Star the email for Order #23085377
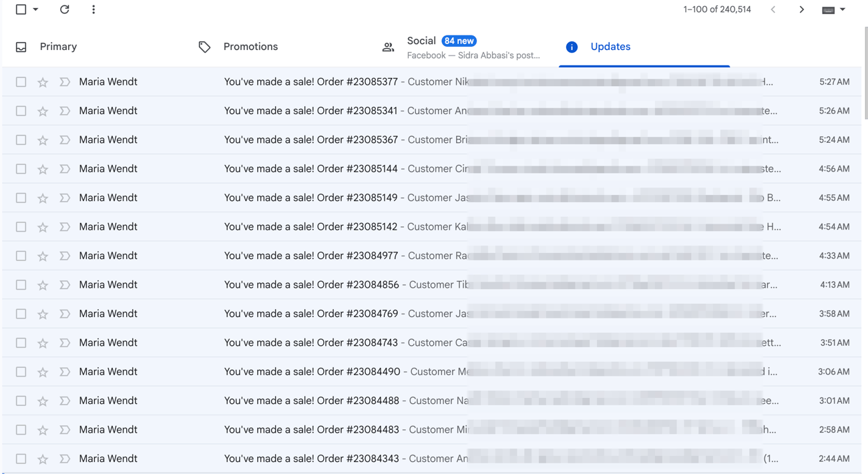868x474 pixels. tap(43, 82)
